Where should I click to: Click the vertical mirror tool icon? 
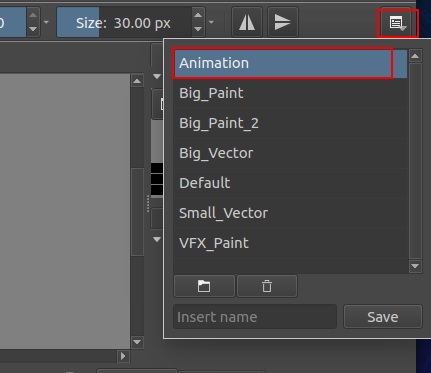[282, 22]
